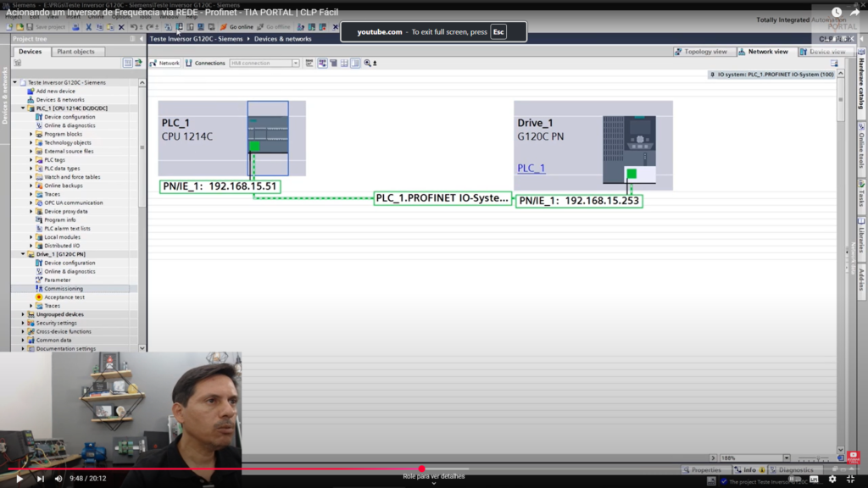Open Devices & networks tree item
868x488 pixels.
coord(60,100)
